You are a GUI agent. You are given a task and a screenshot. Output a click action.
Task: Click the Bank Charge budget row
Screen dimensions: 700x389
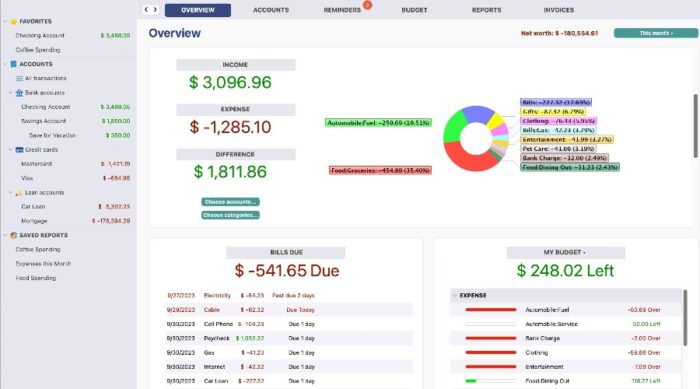(566, 338)
